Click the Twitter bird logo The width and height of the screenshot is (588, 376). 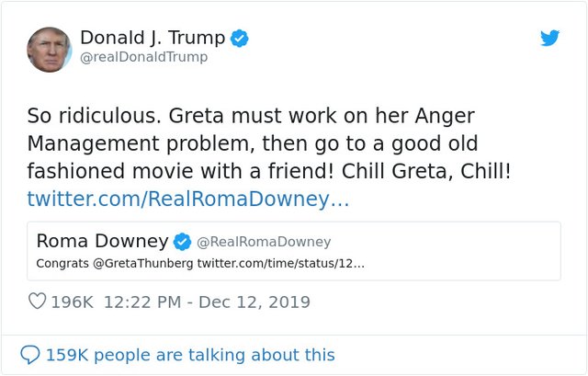click(x=549, y=38)
